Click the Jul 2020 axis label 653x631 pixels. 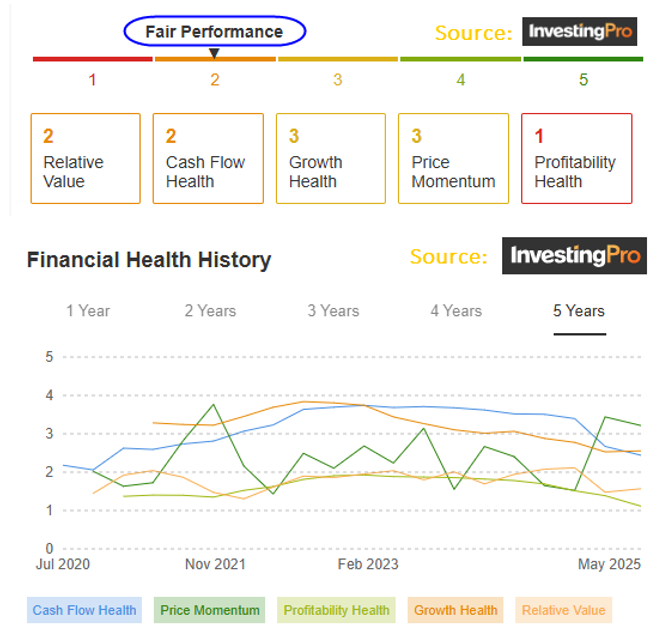click(62, 564)
